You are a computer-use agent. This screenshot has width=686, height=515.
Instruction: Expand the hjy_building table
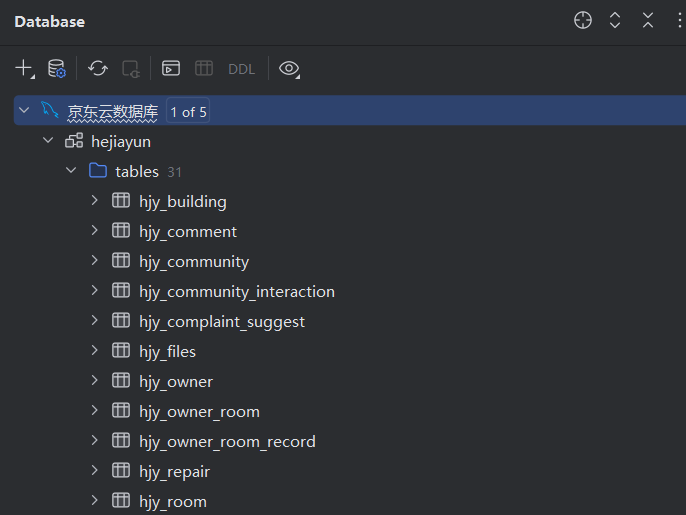pos(94,200)
